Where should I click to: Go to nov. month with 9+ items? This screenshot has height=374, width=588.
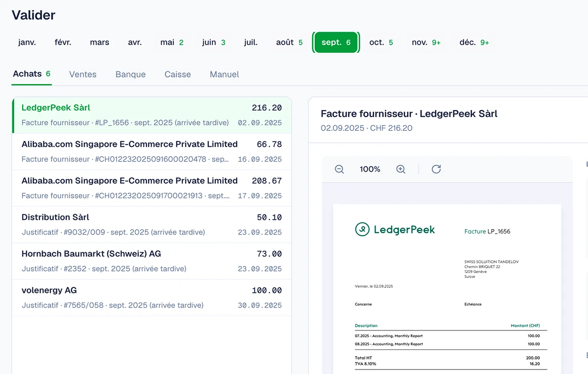click(x=426, y=43)
